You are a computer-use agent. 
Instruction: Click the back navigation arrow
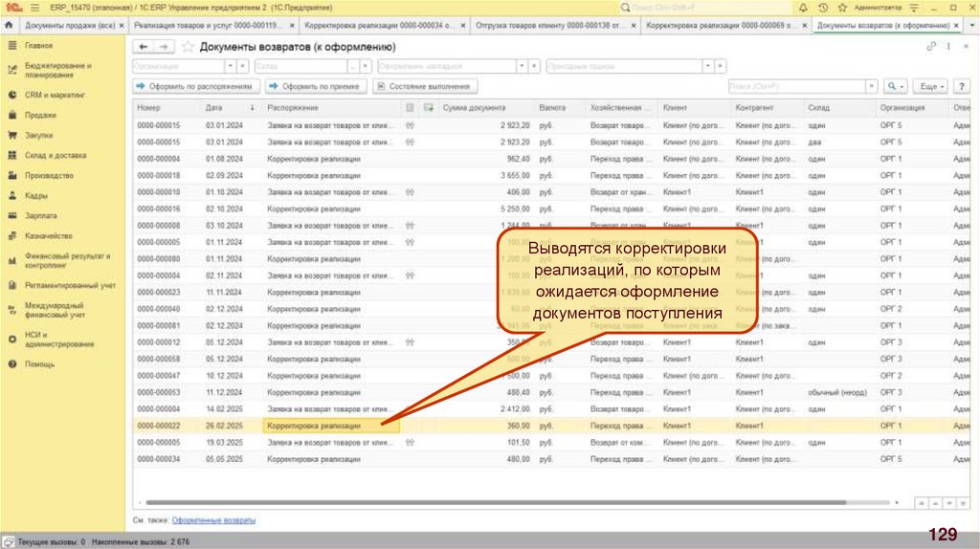click(144, 47)
